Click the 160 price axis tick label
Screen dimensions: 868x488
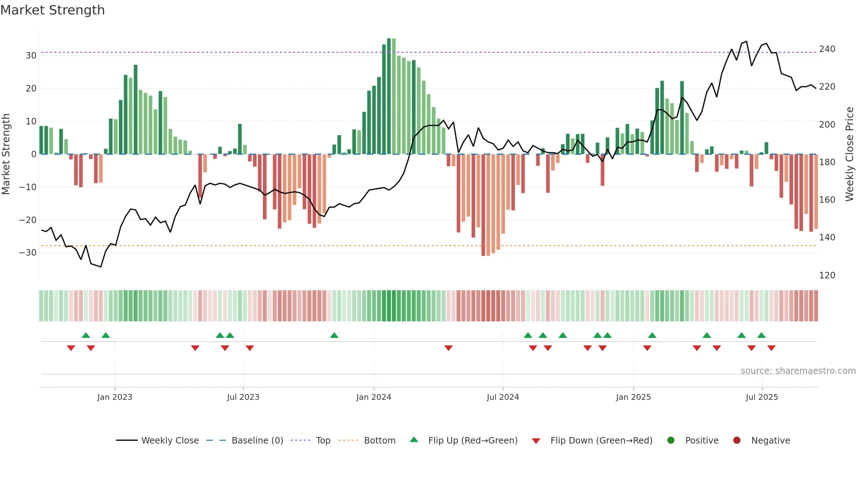[827, 200]
